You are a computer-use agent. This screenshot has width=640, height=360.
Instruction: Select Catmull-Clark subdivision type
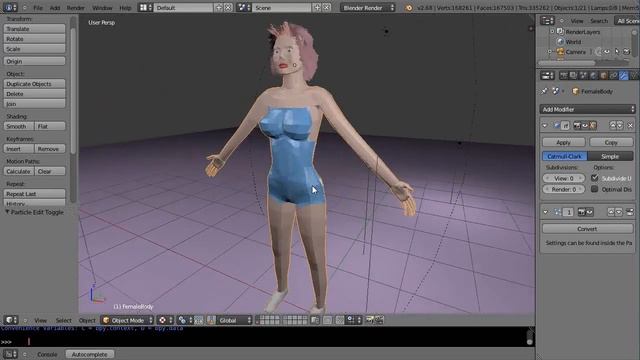pyautogui.click(x=564, y=156)
